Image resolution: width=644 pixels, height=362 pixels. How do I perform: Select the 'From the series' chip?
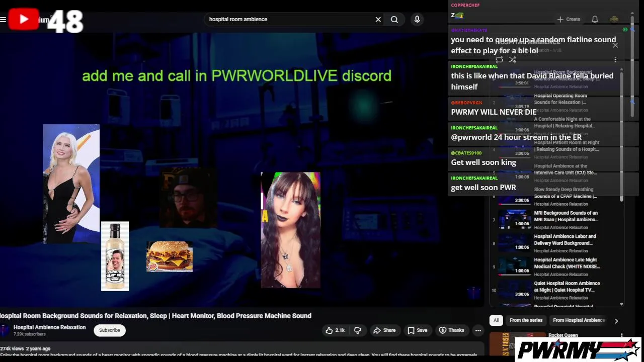[526, 320]
